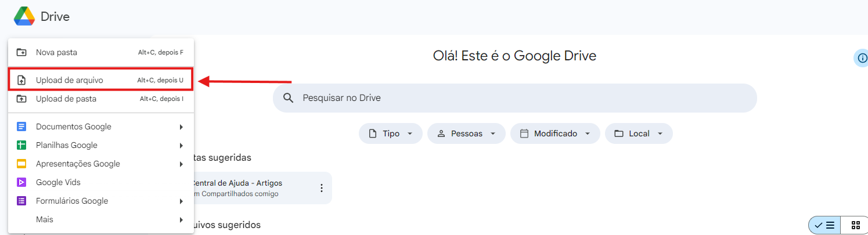Switch to grid layout view
The width and height of the screenshot is (868, 235).
tap(855, 225)
